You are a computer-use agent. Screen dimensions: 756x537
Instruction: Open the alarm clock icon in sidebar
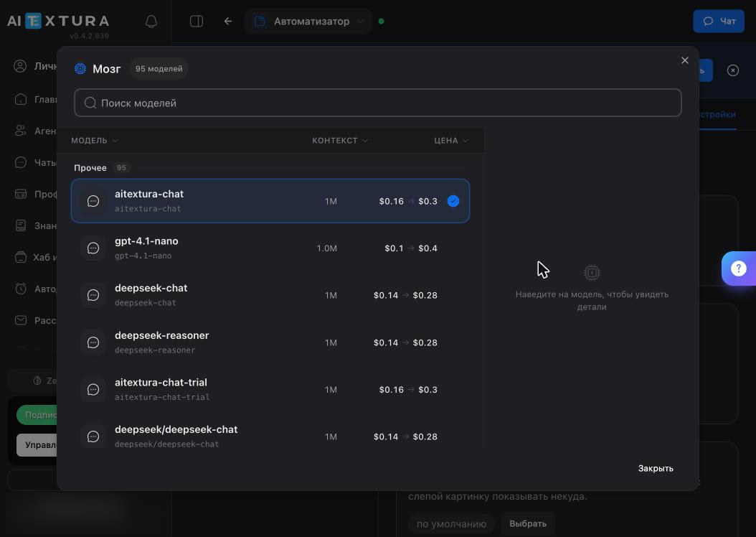coord(21,289)
